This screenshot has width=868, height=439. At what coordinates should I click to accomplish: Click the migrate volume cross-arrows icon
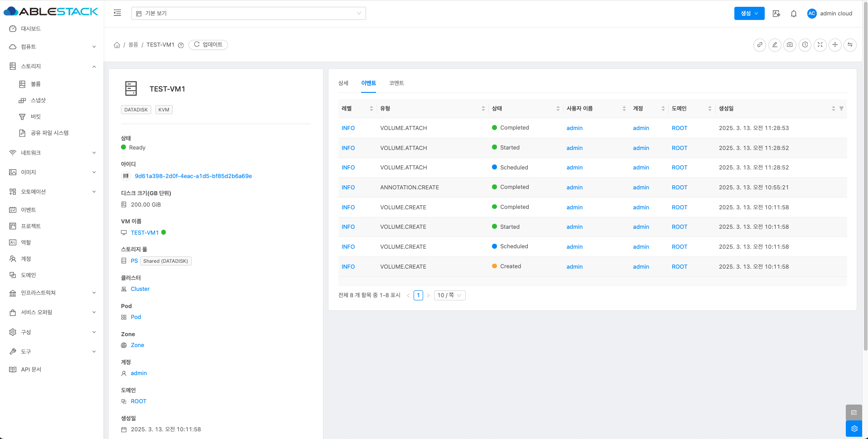[835, 45]
